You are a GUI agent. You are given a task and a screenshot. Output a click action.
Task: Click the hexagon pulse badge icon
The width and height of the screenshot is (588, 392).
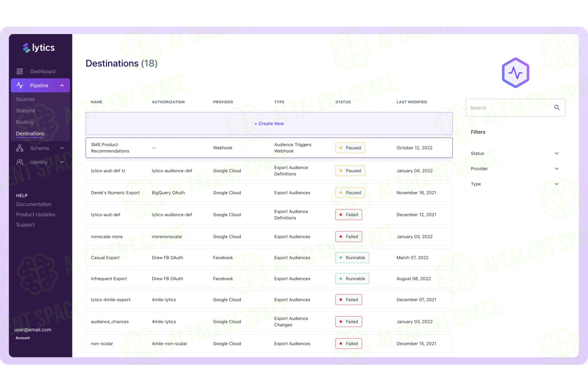pos(515,73)
